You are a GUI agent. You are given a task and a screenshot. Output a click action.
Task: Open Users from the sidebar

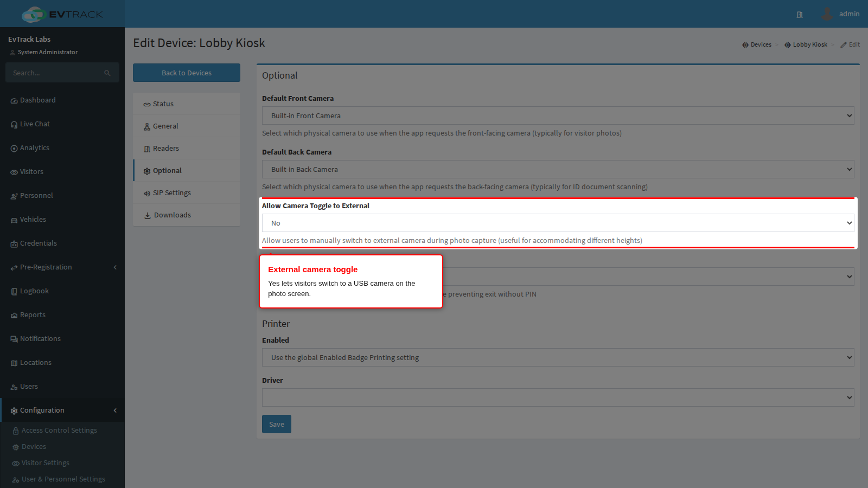coord(62,387)
